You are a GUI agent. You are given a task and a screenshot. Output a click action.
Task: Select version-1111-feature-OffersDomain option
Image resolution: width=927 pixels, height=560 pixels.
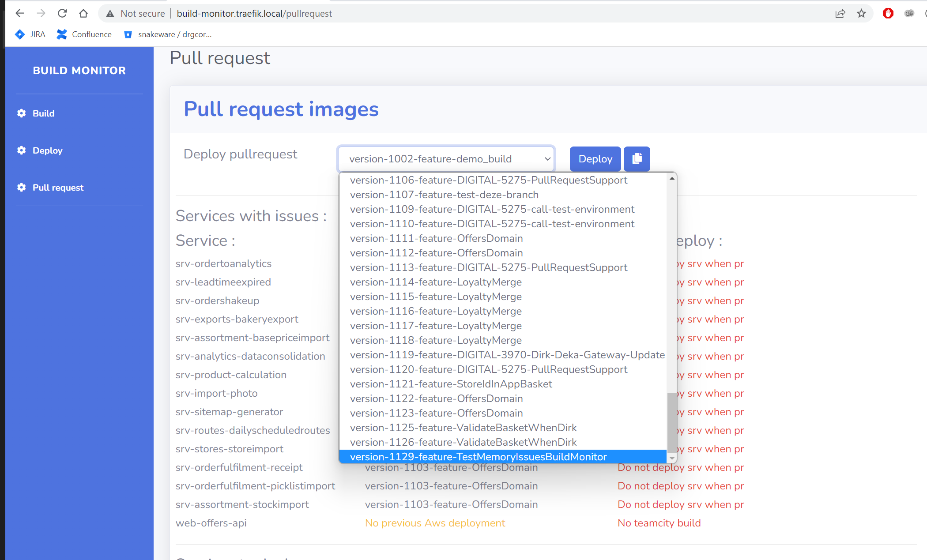(503, 238)
